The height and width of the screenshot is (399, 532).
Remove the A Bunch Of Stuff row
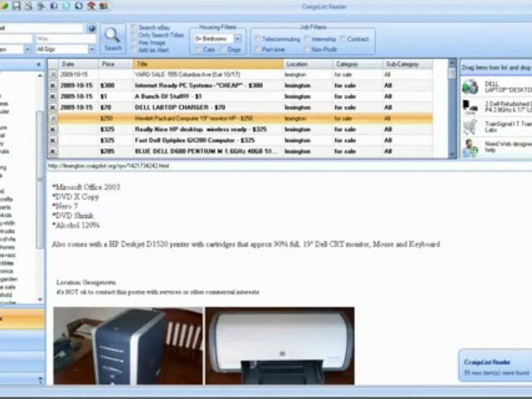click(53, 96)
